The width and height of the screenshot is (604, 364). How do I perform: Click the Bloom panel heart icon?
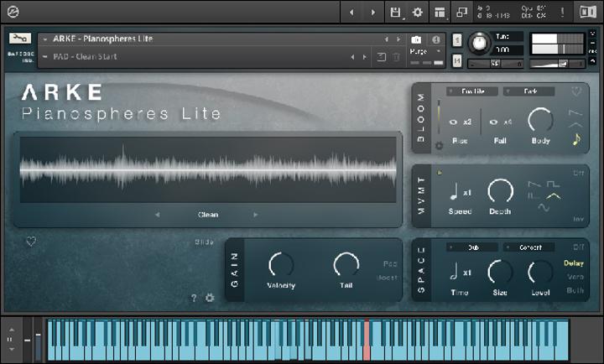pos(575,91)
